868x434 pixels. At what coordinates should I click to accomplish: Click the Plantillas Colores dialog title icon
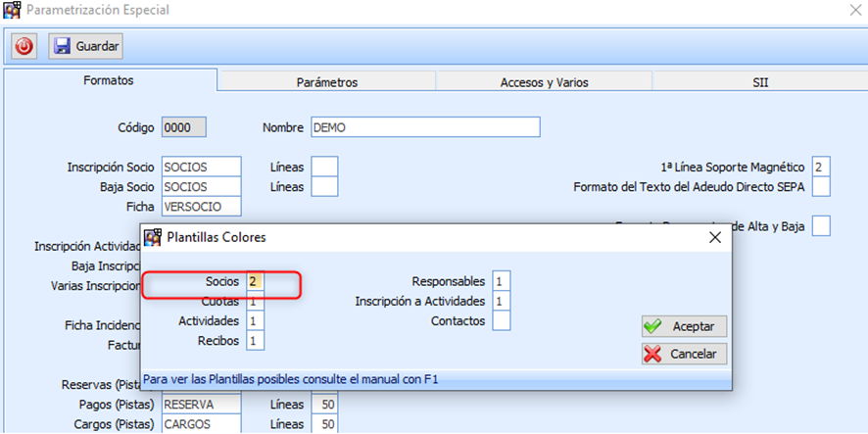[x=154, y=237]
